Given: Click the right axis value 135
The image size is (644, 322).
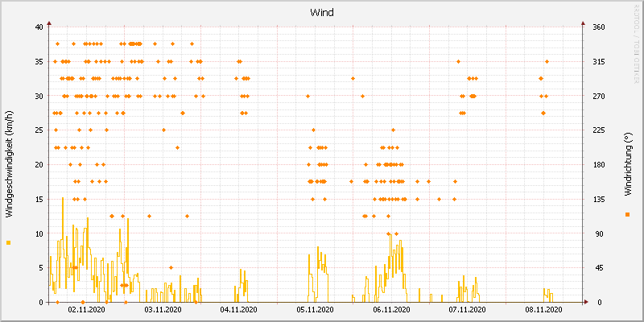Looking at the screenshot, I should (x=599, y=199).
